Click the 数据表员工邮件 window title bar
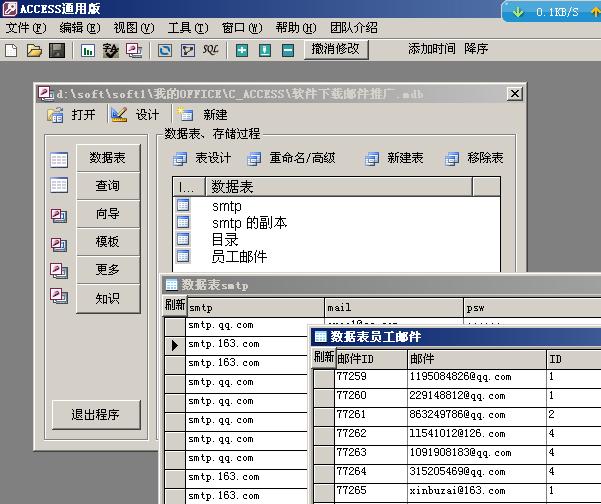This screenshot has width=601, height=504. tap(456, 337)
